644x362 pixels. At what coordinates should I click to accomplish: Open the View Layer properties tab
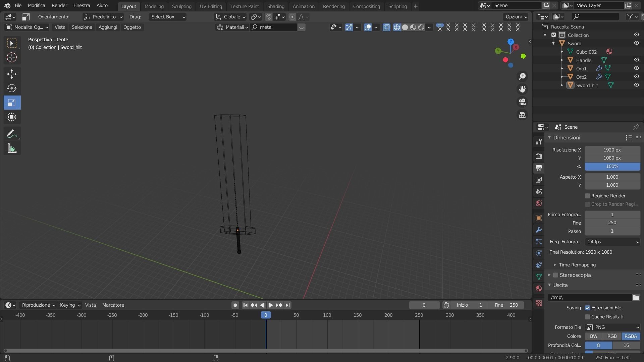(539, 180)
